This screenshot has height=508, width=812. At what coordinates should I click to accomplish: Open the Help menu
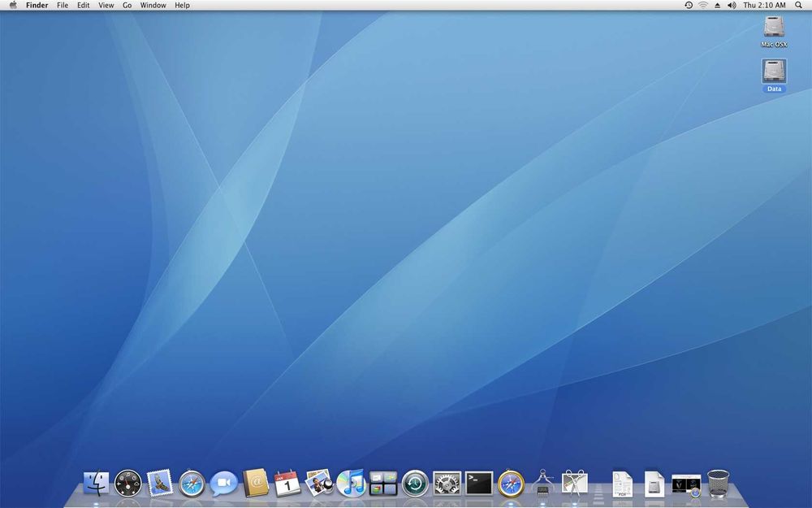pos(182,5)
